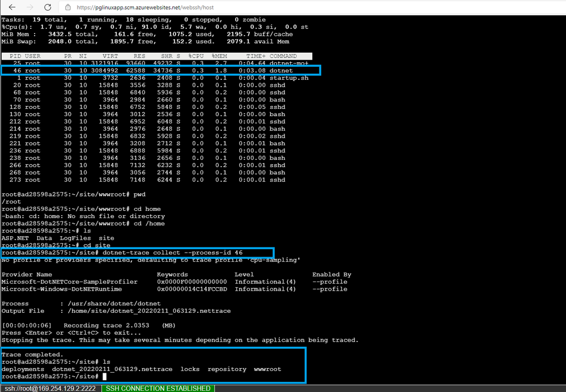Click 'repository' in the ls output
The width and height of the screenshot is (566, 392).
point(227,369)
